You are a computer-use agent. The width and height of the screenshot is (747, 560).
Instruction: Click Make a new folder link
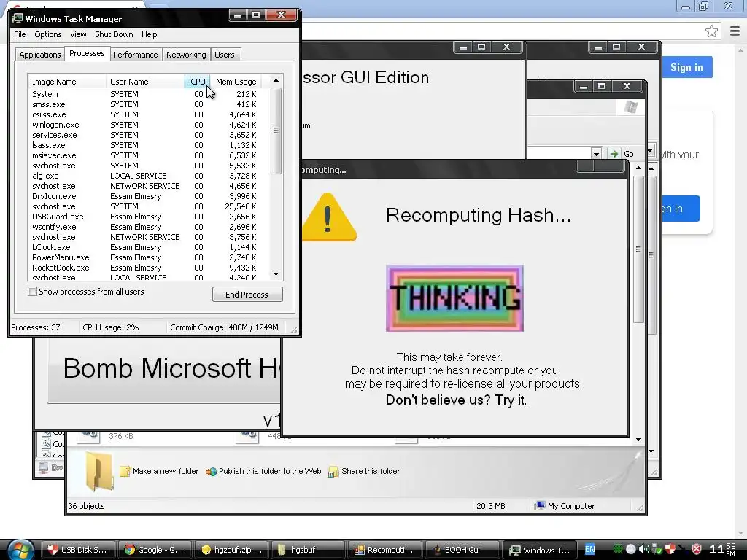click(166, 471)
